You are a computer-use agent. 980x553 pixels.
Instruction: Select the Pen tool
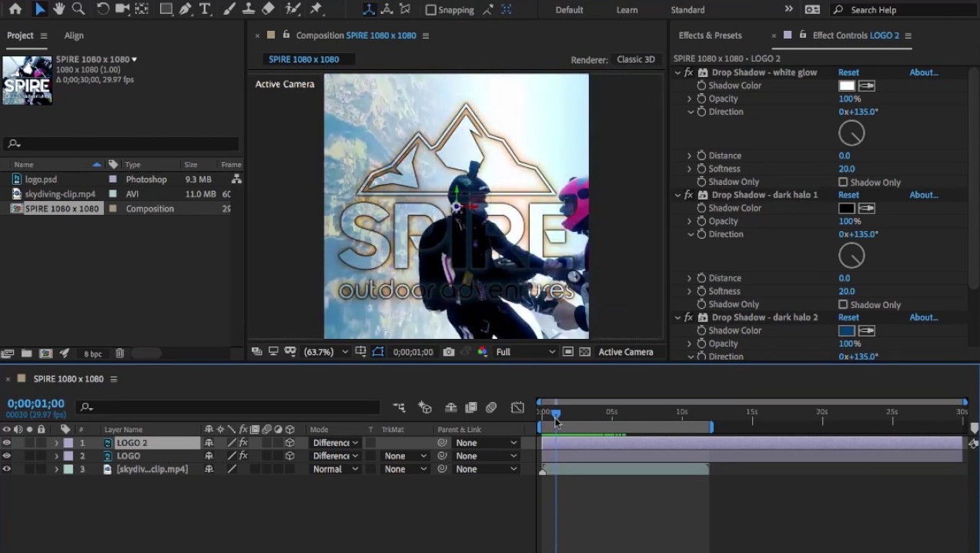(186, 9)
